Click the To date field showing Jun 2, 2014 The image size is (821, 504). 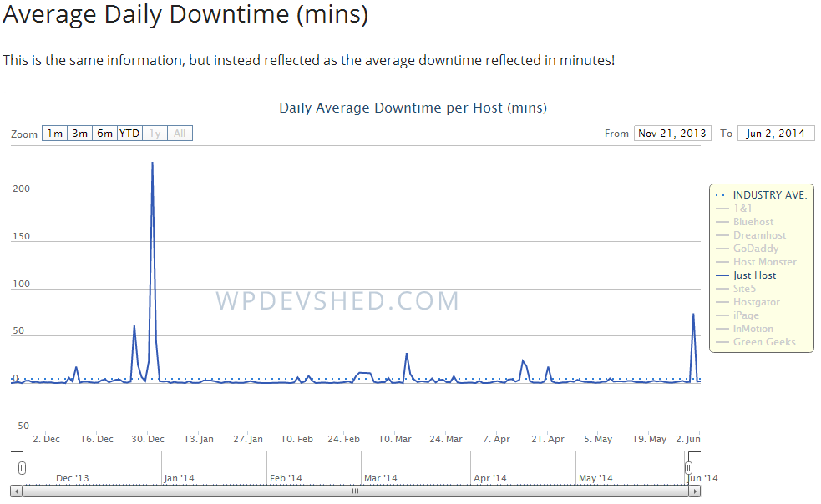(775, 133)
